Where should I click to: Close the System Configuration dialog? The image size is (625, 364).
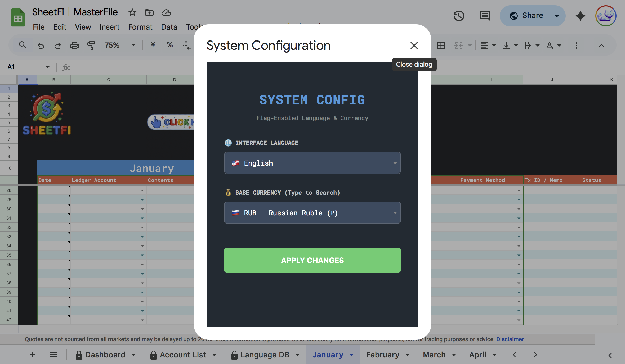(414, 46)
